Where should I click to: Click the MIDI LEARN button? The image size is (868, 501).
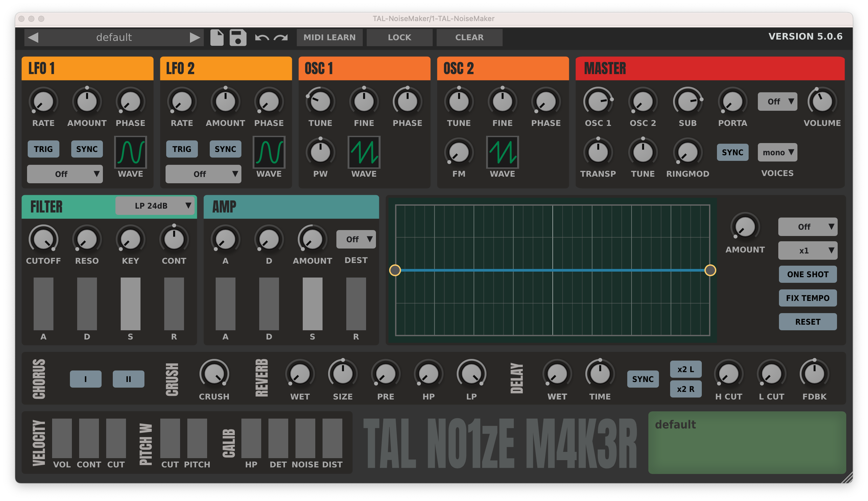[329, 37]
